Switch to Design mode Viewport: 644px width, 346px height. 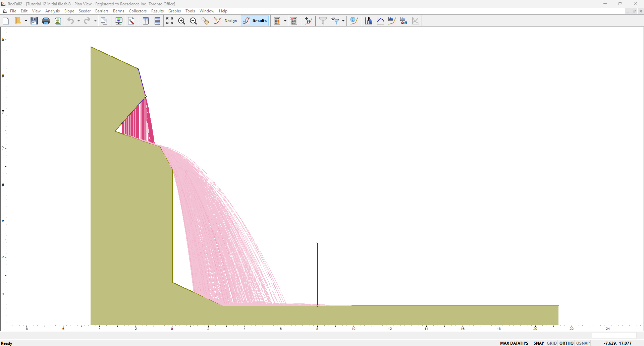click(226, 21)
